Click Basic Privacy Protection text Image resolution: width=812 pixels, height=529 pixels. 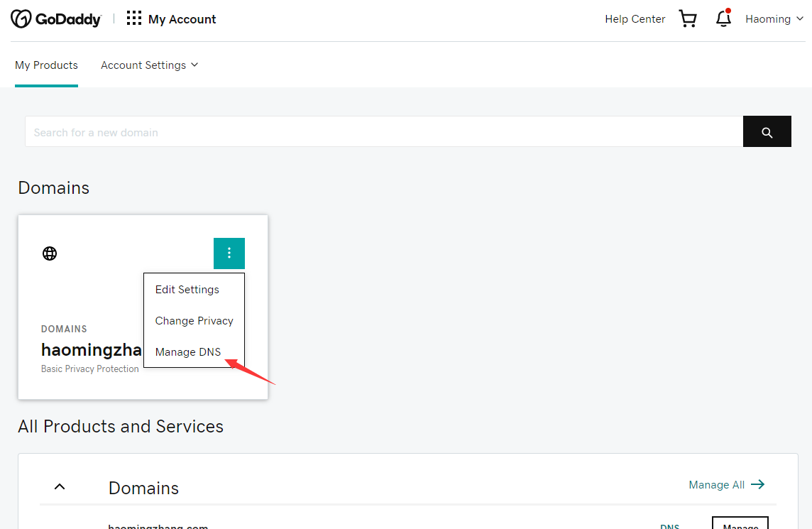coord(90,369)
